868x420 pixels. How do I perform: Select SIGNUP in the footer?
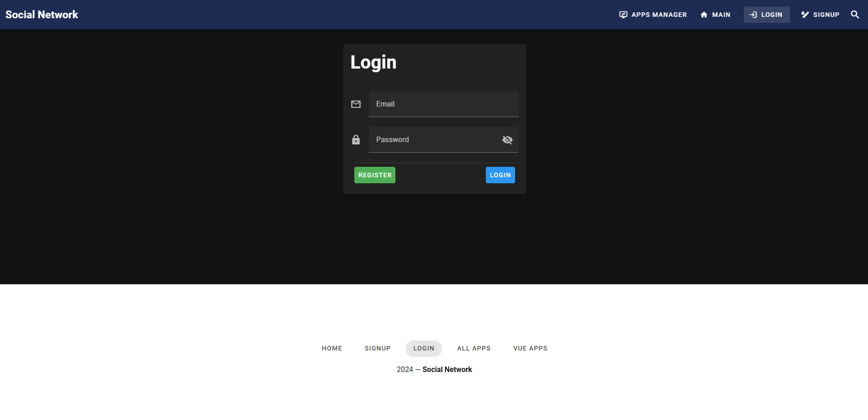[x=378, y=348]
